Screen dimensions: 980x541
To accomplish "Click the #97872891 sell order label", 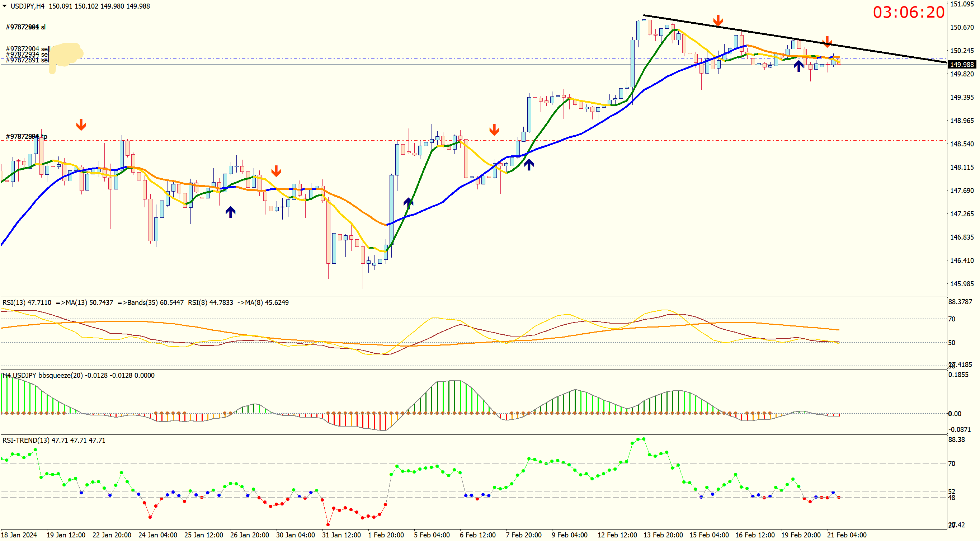I will coord(27,60).
